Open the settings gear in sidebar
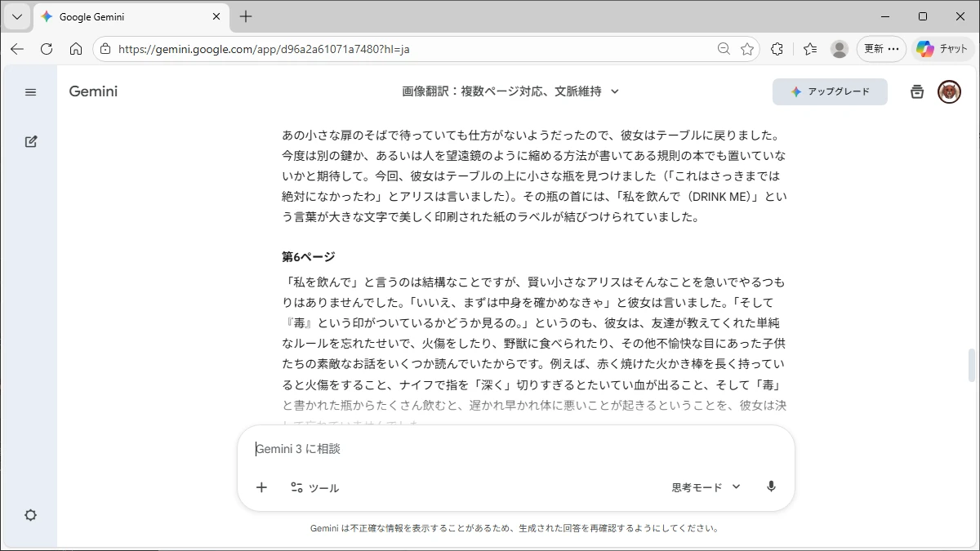 pos(31,515)
